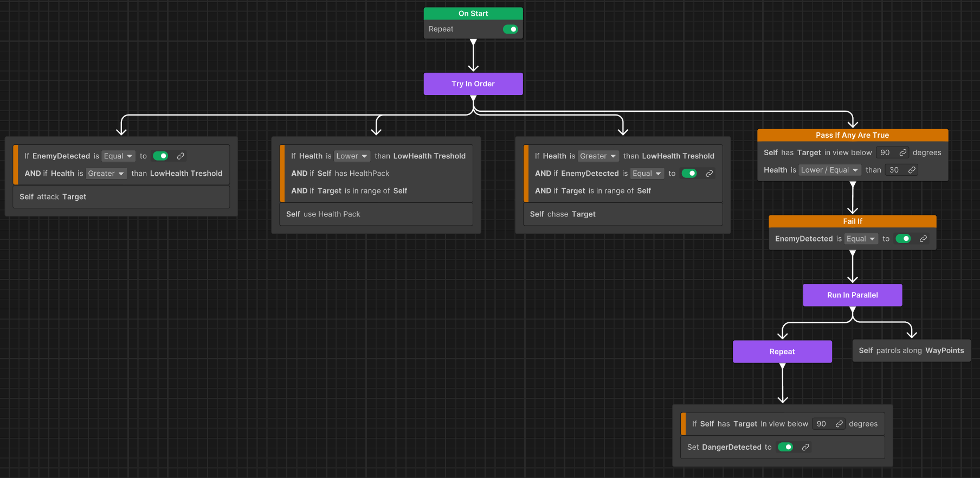Toggle the Set DangerDetected switch
This screenshot has height=478, width=980.
coord(785,447)
